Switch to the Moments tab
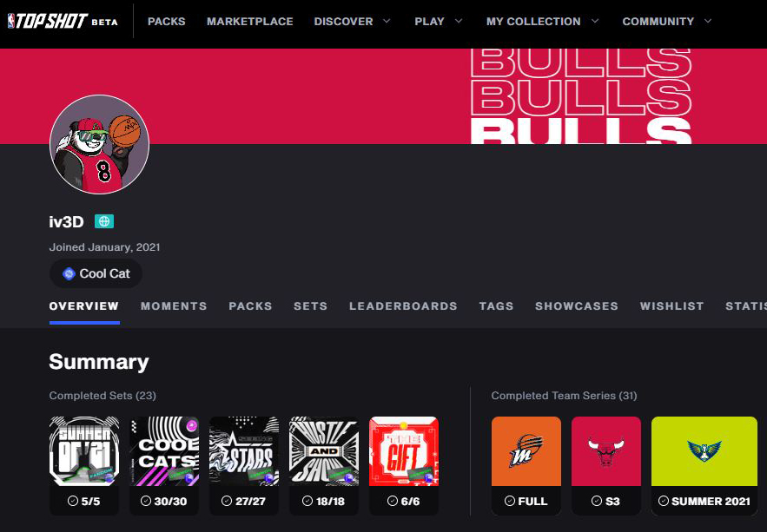The height and width of the screenshot is (532, 767). (174, 306)
